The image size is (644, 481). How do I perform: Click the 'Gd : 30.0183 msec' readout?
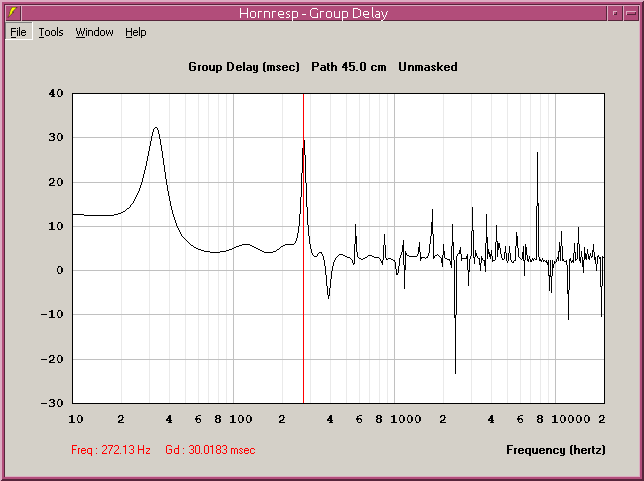pyautogui.click(x=210, y=450)
